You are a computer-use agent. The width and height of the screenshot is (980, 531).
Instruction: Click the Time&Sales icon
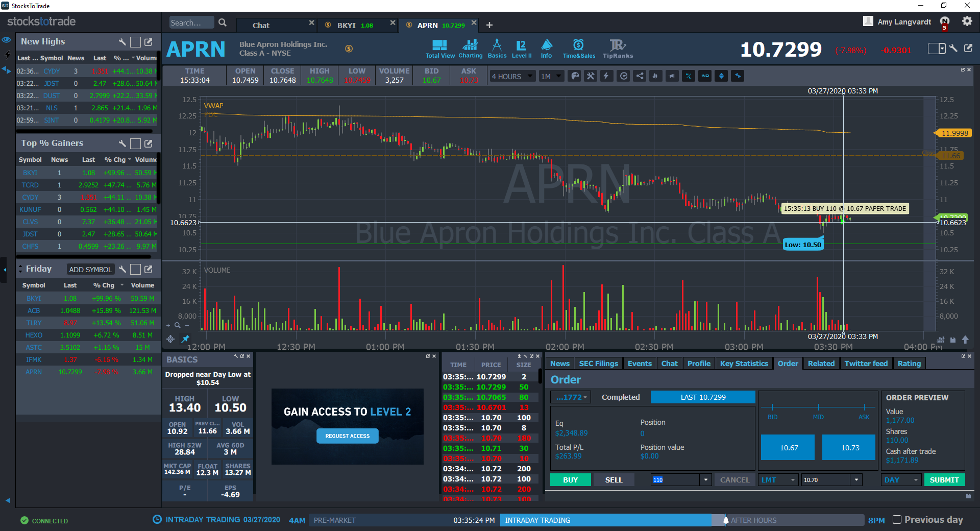(579, 49)
